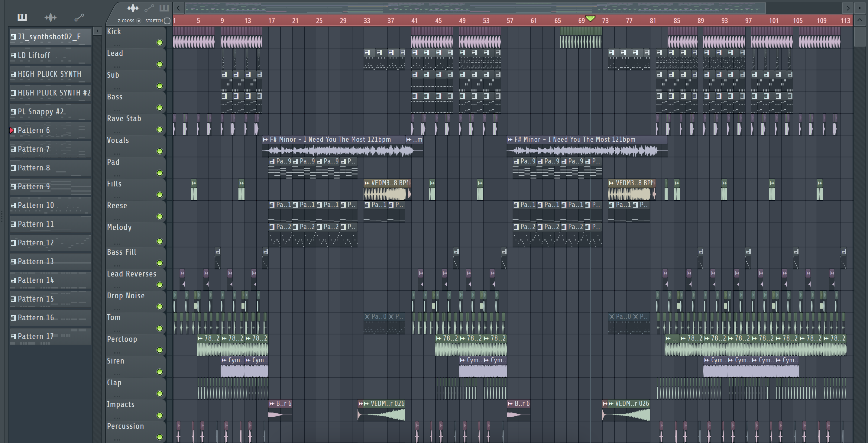Open menu of first B..r 6 impact clip
Image resolution: width=868 pixels, height=443 pixels.
[272, 404]
